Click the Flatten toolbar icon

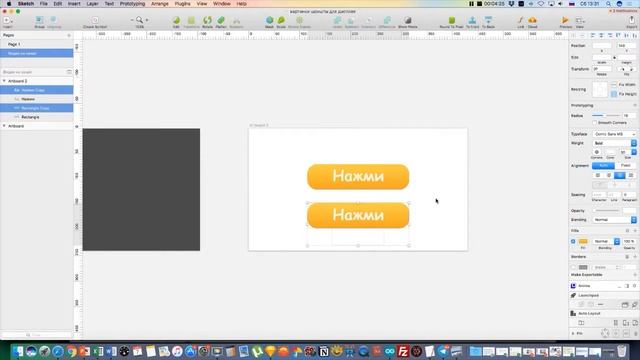[221, 21]
